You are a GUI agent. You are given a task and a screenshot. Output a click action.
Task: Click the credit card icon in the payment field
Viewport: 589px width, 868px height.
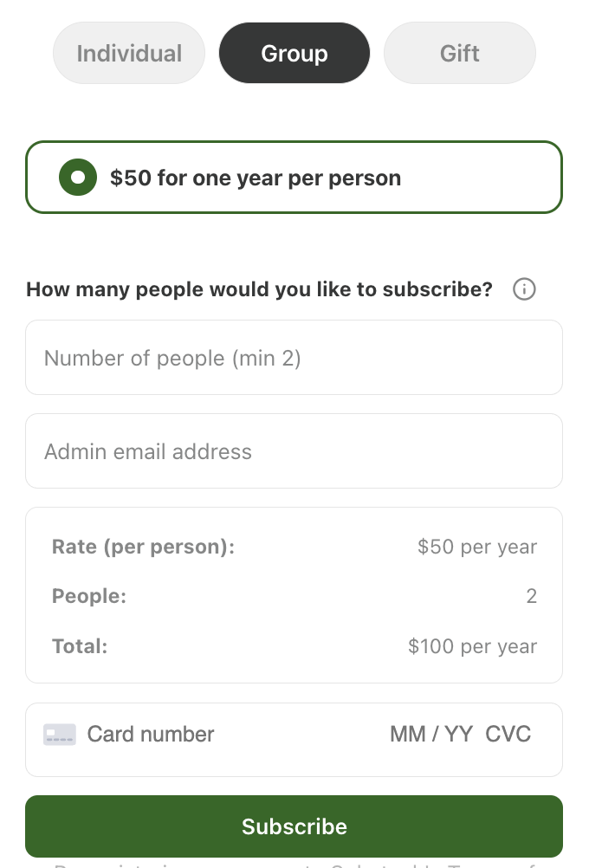58,734
